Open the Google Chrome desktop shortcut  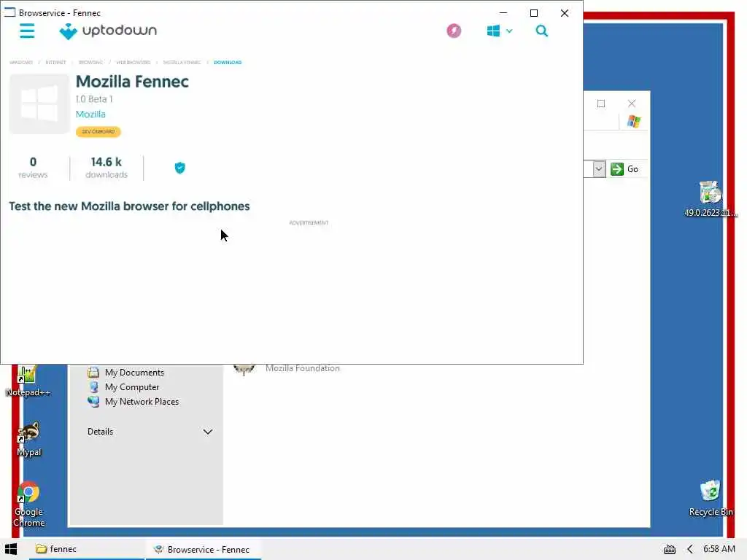click(29, 505)
